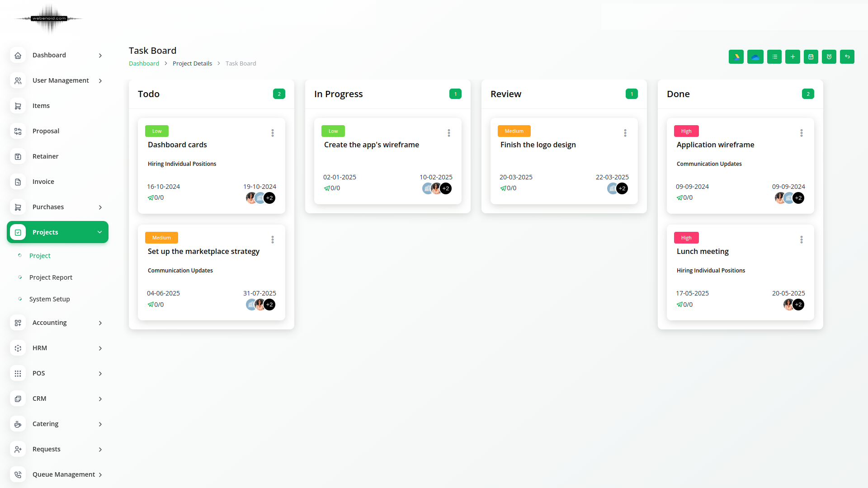The image size is (868, 488).
Task: Click the Low priority badge on Dashboard cards
Action: 157,131
